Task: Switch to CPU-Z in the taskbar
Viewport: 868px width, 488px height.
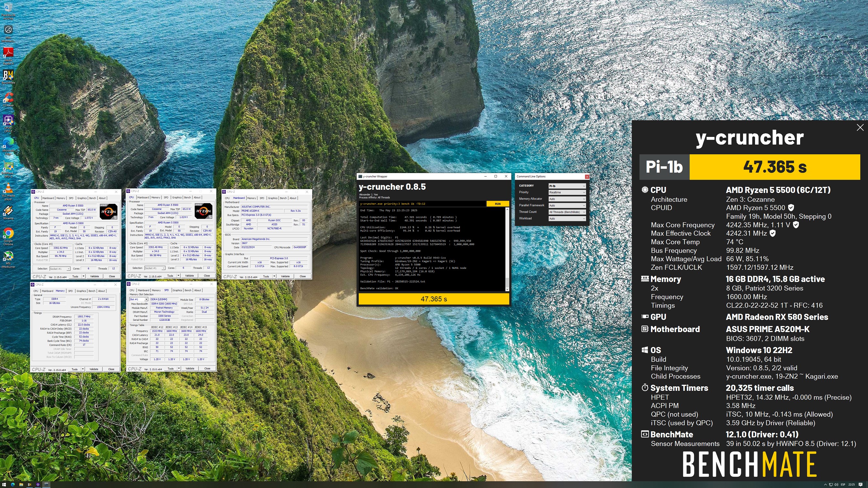Action: [38, 485]
